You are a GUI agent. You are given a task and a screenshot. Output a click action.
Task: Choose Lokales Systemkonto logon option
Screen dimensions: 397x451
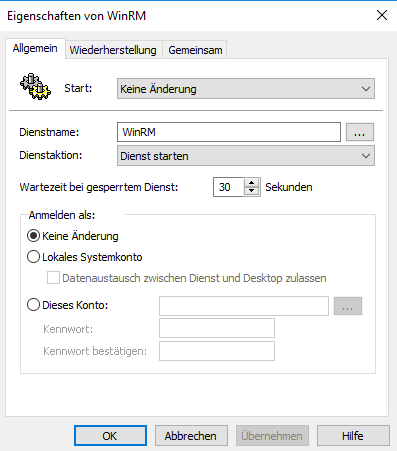tap(33, 257)
